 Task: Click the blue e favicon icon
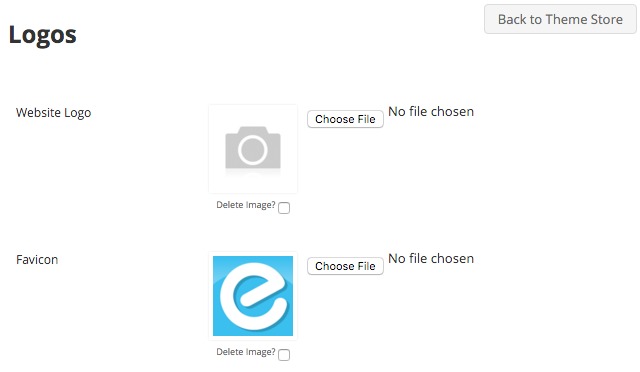tap(253, 296)
